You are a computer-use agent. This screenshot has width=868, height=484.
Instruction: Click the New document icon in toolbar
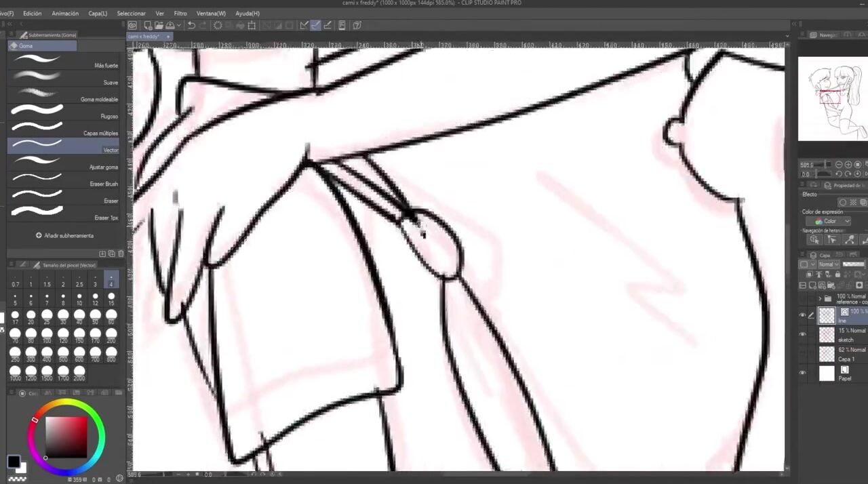(147, 26)
